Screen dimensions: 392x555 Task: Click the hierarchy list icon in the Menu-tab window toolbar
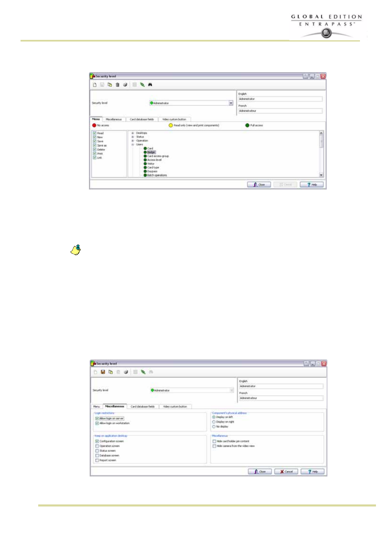click(134, 85)
